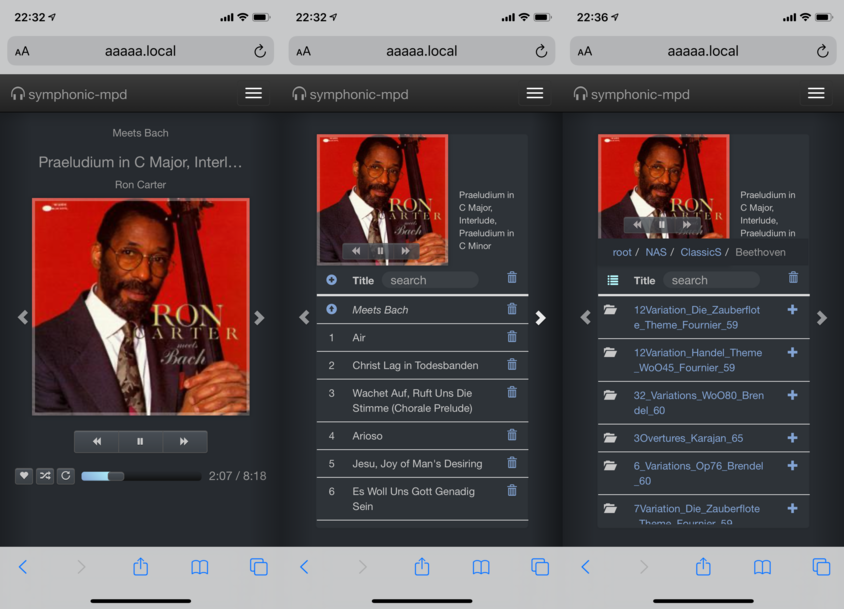The image size is (844, 609).
Task: Click the list icon left of Beethoven's Title header
Action: (613, 281)
